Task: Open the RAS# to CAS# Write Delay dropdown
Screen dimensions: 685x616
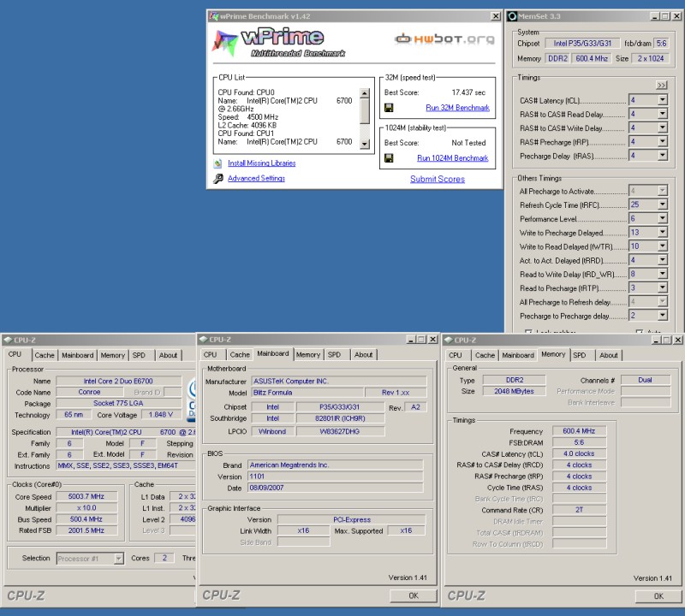Action: pos(662,128)
